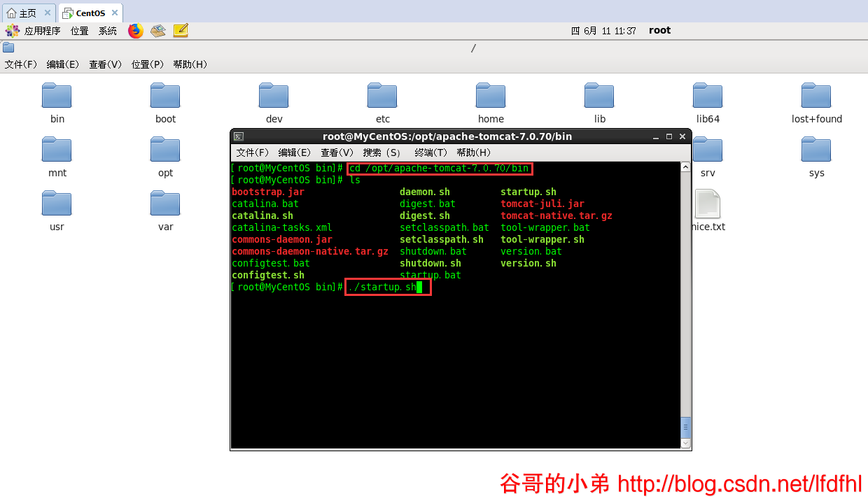Click the file manager folder icon at top-left
The image size is (868, 503).
[8, 48]
